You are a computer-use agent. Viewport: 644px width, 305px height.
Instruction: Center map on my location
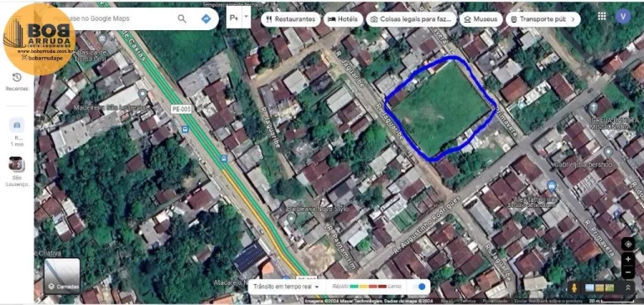click(x=627, y=244)
